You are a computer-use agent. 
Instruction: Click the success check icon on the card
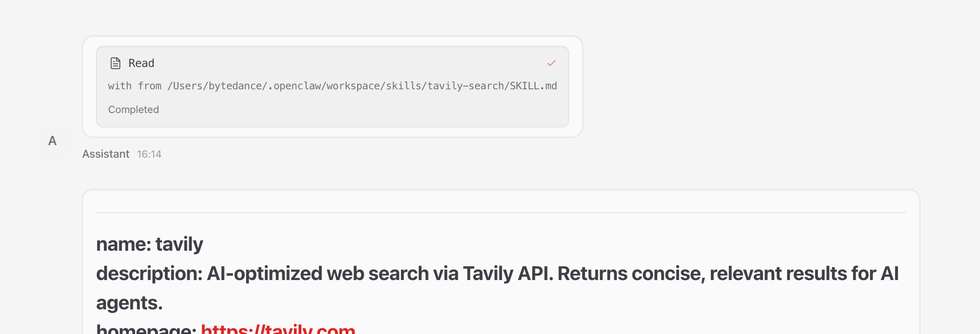coord(552,62)
